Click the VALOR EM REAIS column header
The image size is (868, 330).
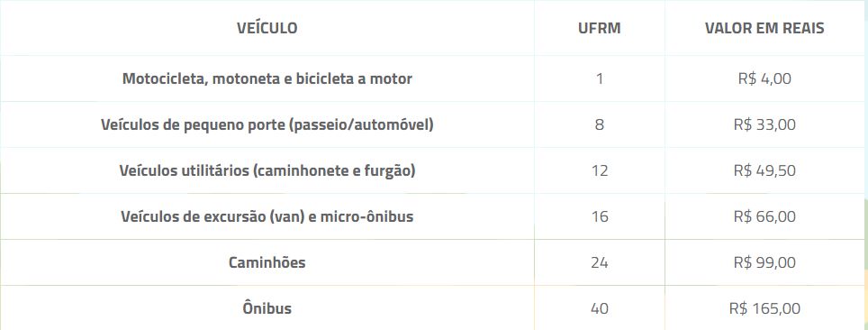click(764, 28)
